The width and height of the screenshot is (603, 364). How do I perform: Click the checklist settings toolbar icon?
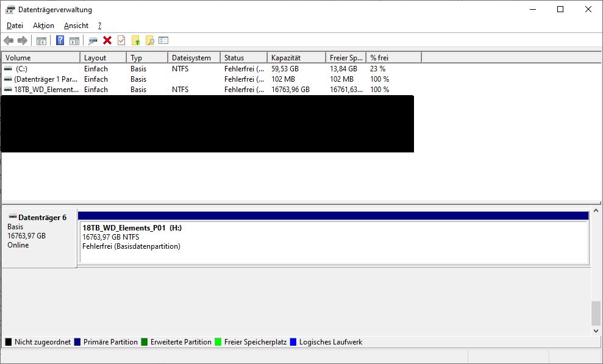click(163, 40)
